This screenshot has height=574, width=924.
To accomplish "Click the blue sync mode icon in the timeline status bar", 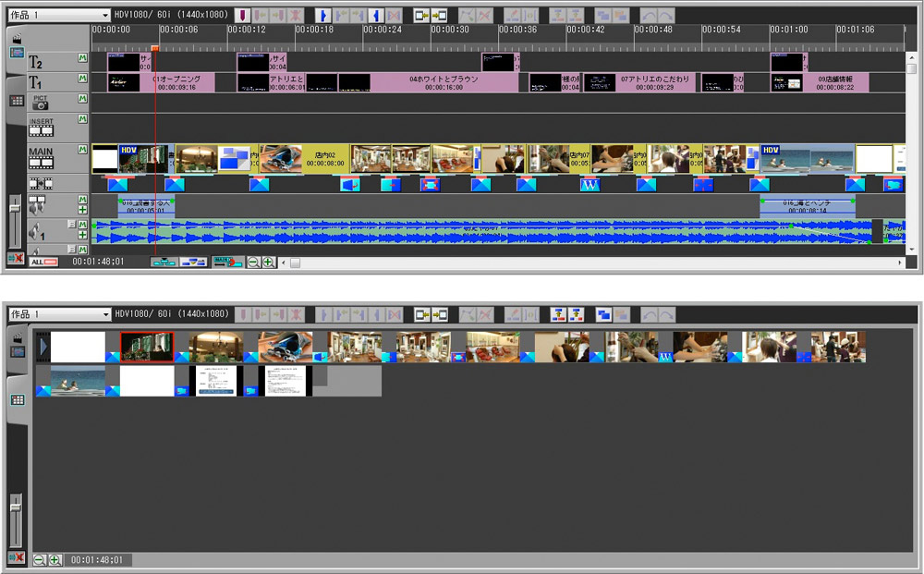I will tap(193, 263).
